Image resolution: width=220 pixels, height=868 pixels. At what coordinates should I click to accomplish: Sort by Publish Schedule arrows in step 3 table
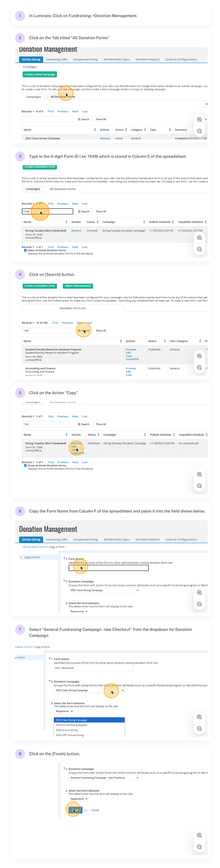pyautogui.click(x=173, y=222)
